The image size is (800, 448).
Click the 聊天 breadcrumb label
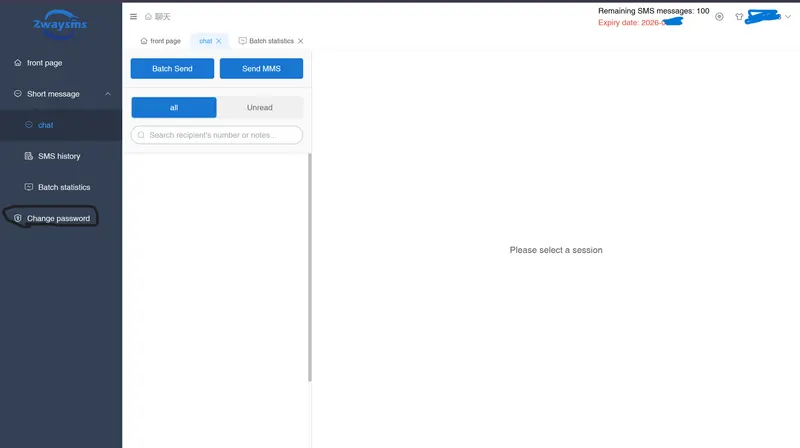162,17
